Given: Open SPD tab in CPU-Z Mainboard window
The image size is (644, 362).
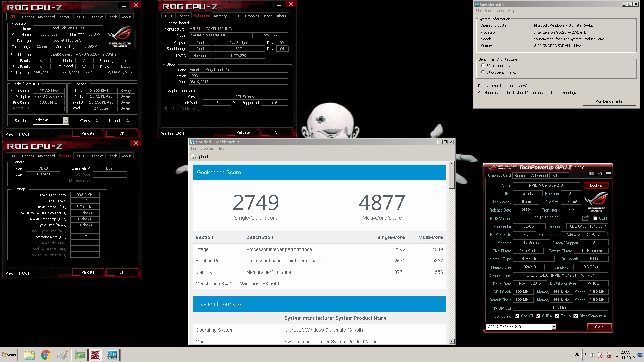Looking at the screenshot, I should tap(236, 16).
